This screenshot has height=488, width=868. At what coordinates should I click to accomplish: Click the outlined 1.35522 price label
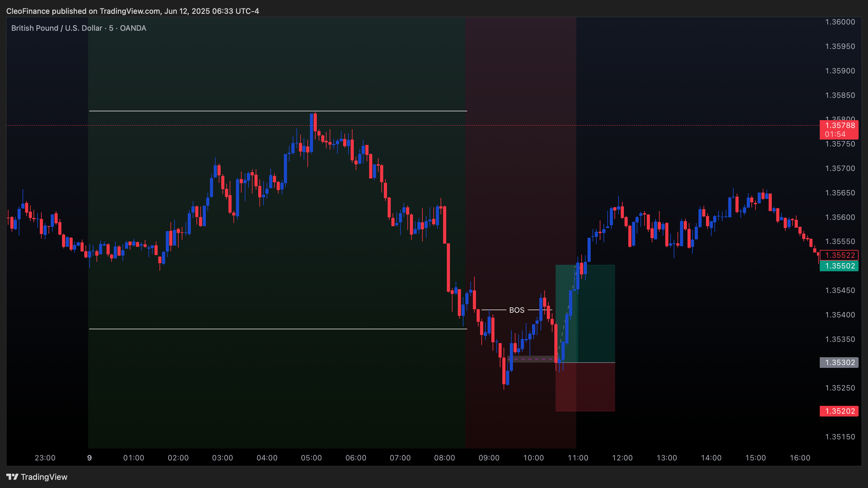coord(839,255)
